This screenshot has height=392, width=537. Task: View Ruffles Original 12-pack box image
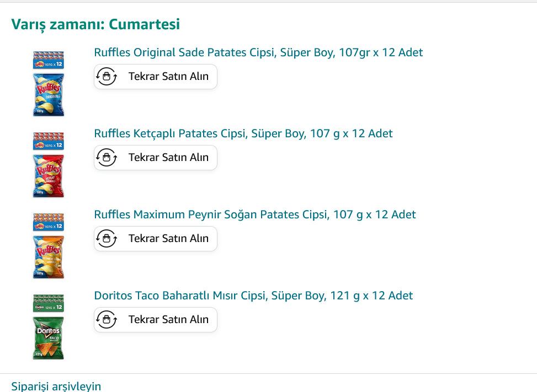tap(49, 60)
